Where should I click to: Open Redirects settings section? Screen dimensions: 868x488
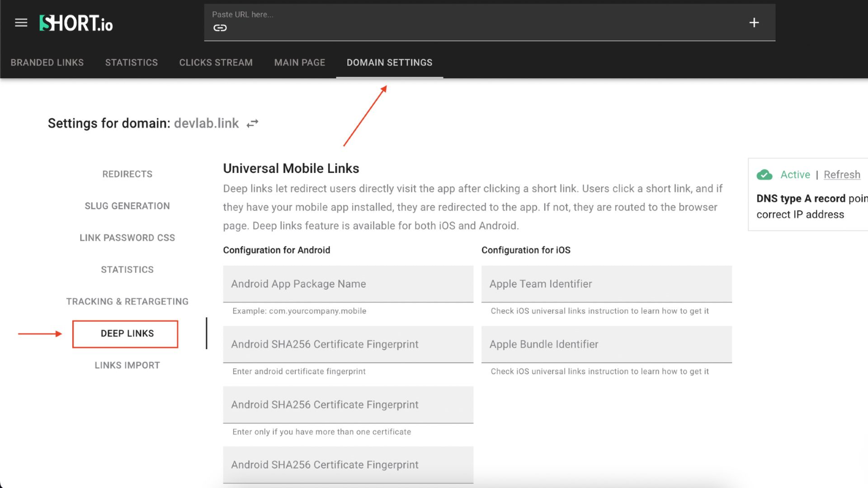(x=127, y=174)
